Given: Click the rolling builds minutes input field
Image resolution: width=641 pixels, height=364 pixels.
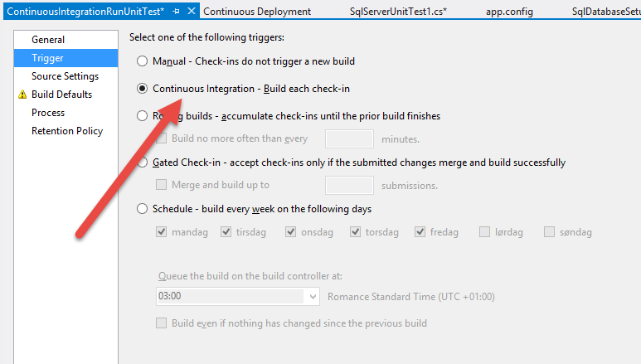Looking at the screenshot, I should click(349, 138).
